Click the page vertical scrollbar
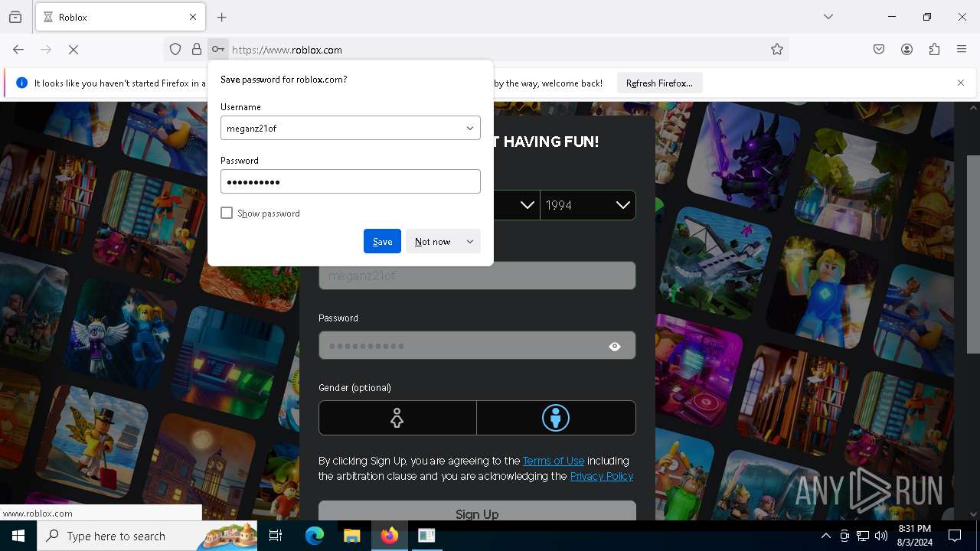Viewport: 980px width, 551px height. 974,254
